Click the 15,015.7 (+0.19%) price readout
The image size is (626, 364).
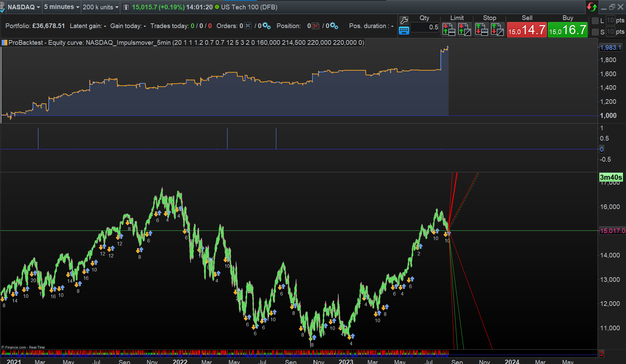[x=158, y=7]
